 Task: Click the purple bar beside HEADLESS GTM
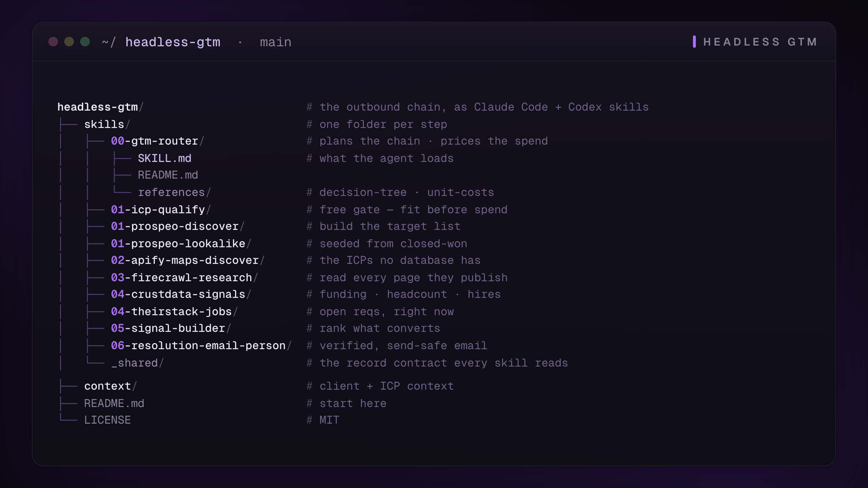tap(694, 42)
